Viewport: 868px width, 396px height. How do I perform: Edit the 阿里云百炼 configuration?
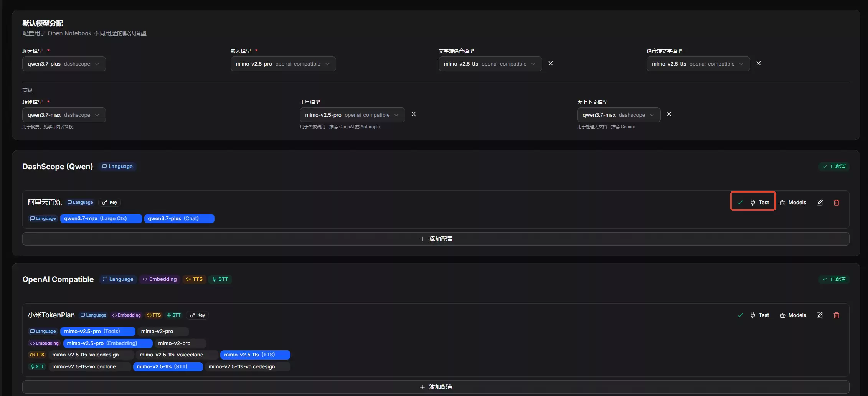coord(820,203)
